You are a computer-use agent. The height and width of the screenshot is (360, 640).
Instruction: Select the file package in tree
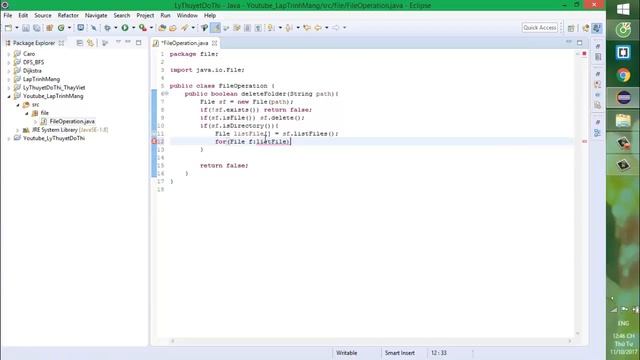click(x=44, y=113)
